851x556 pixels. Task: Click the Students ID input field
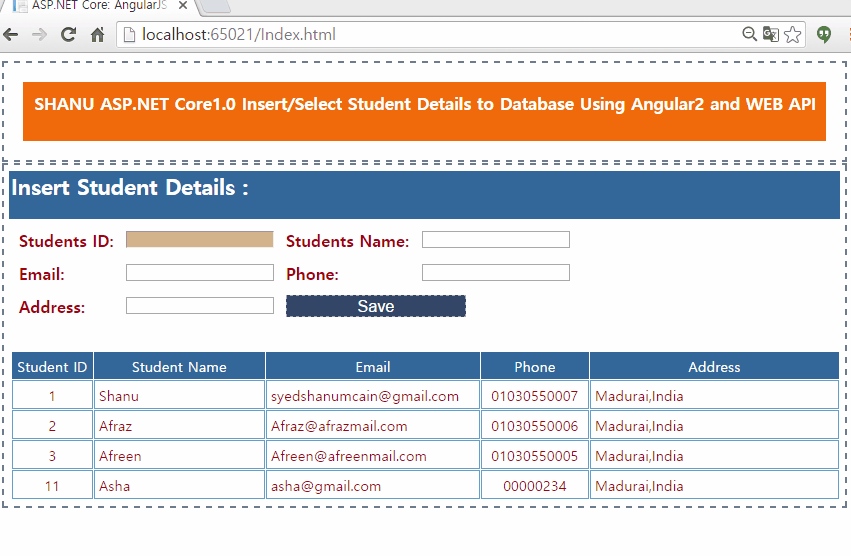coord(200,239)
